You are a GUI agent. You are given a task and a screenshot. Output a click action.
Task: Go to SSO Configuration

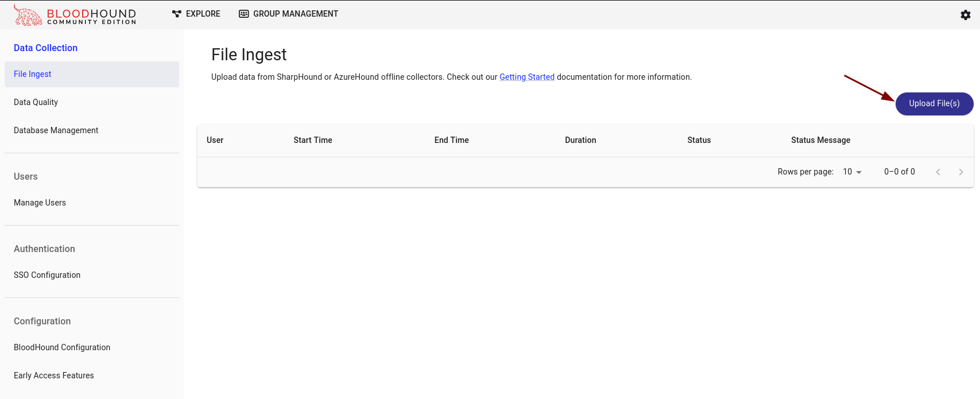coord(47,275)
